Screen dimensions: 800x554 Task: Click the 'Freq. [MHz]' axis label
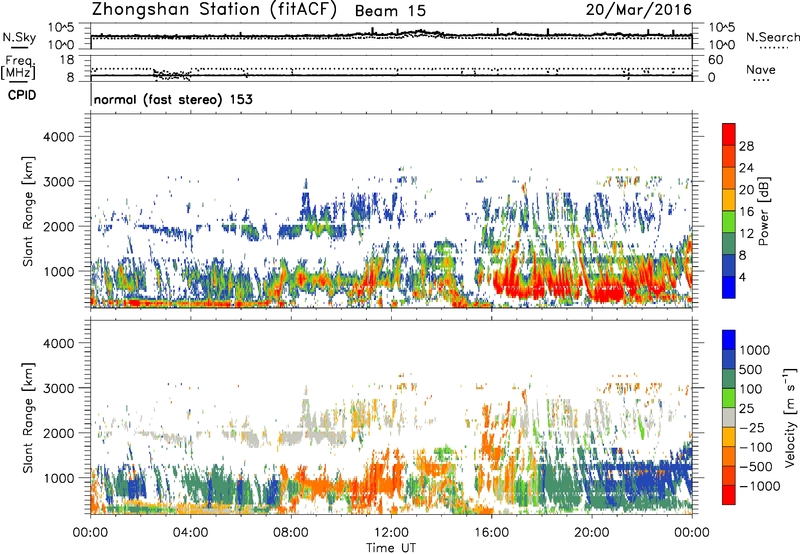click(18, 67)
